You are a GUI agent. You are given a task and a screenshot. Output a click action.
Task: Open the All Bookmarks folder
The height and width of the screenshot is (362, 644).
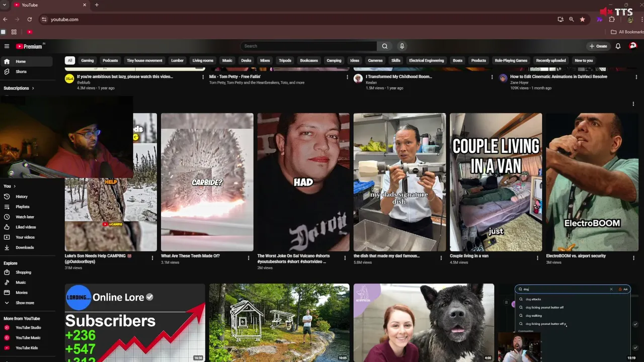(x=627, y=32)
